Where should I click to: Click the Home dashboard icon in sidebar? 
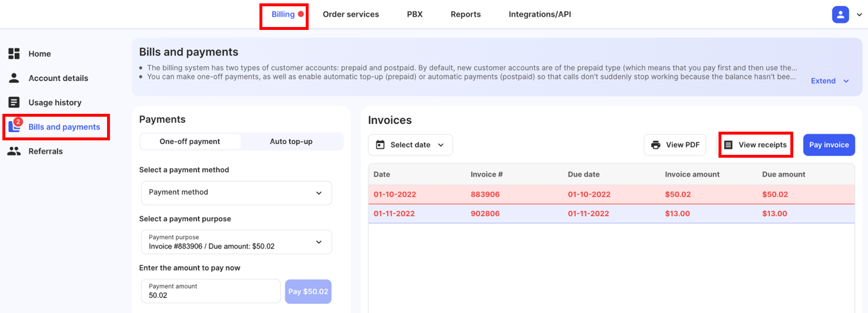[x=14, y=54]
